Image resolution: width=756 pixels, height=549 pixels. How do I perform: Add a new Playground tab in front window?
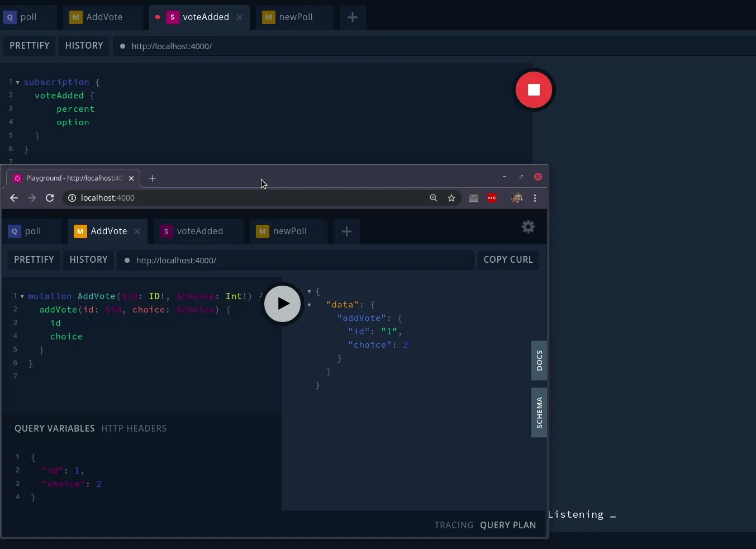[x=346, y=231]
